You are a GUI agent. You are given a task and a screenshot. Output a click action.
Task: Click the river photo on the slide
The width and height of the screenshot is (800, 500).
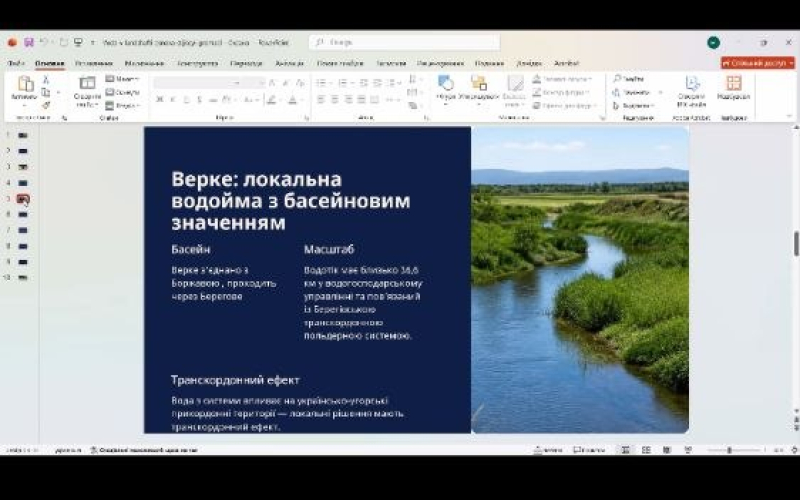[580, 280]
